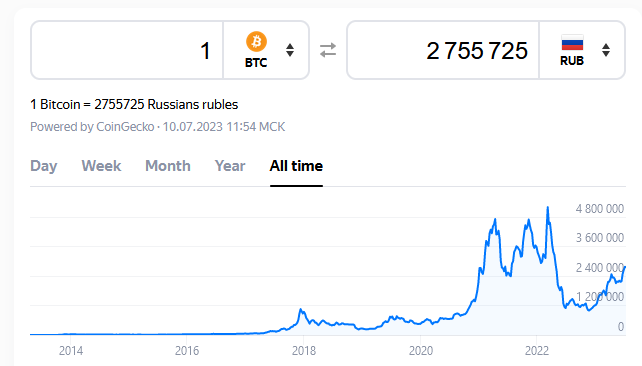The height and width of the screenshot is (366, 642).
Task: Select the All time tab
Action: [x=296, y=166]
